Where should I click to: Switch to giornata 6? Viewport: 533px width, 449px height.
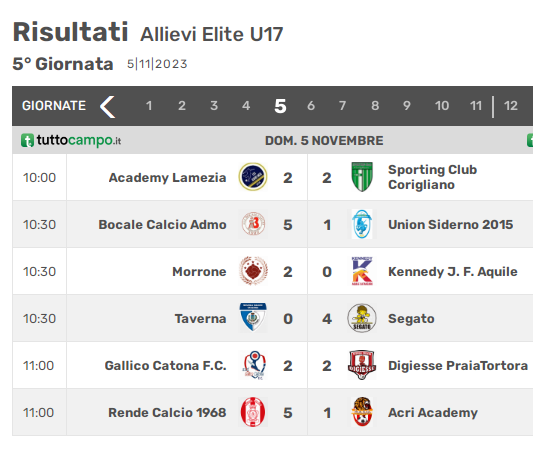point(311,106)
